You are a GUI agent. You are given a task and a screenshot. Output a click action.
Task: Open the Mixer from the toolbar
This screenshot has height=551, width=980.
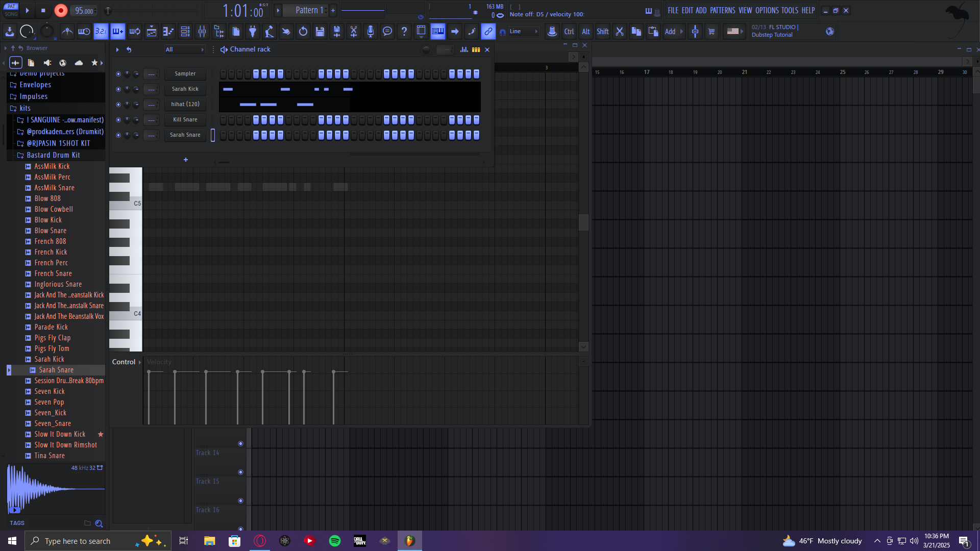[202, 32]
